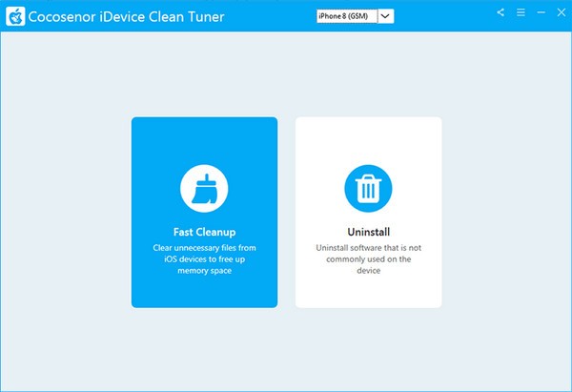Expand the device dropdown arrow
Screen dimensions: 572x392
coord(386,16)
